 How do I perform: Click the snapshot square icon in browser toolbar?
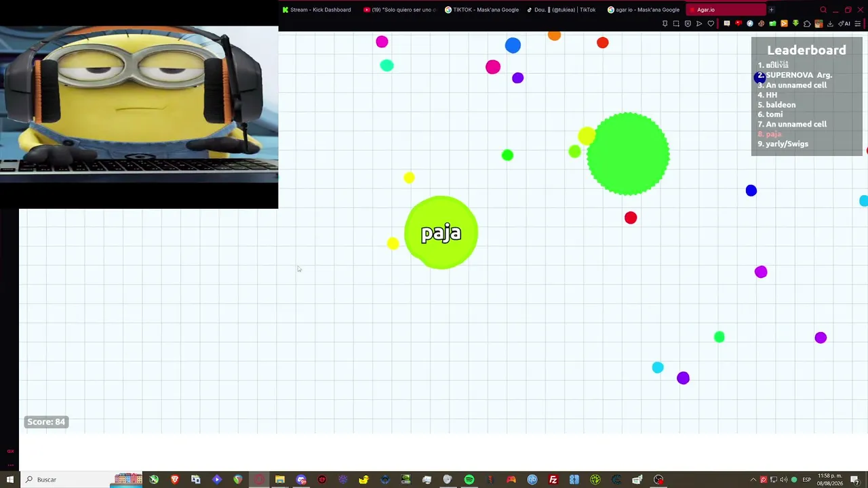pos(676,24)
